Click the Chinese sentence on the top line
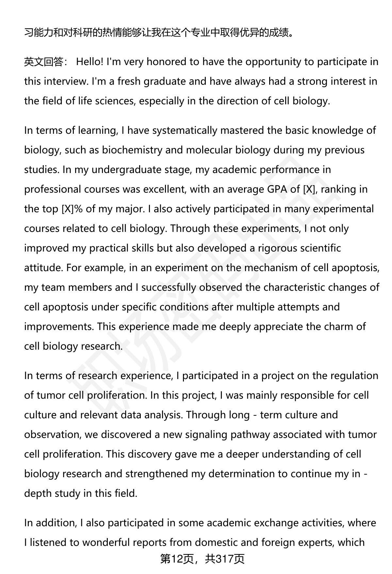The height and width of the screenshot is (574, 392). click(x=158, y=32)
